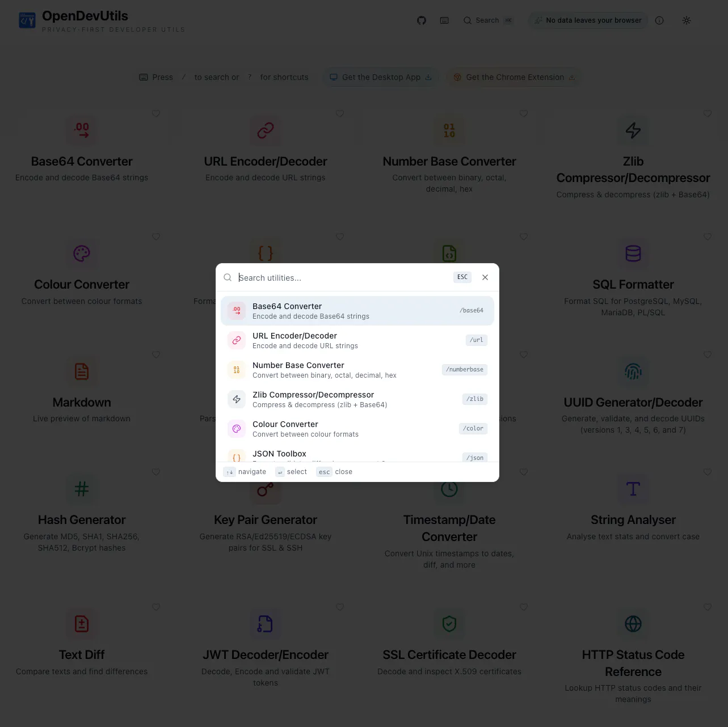728x727 pixels.
Task: Favourite the Hash Generator card heart
Action: pyautogui.click(x=156, y=472)
